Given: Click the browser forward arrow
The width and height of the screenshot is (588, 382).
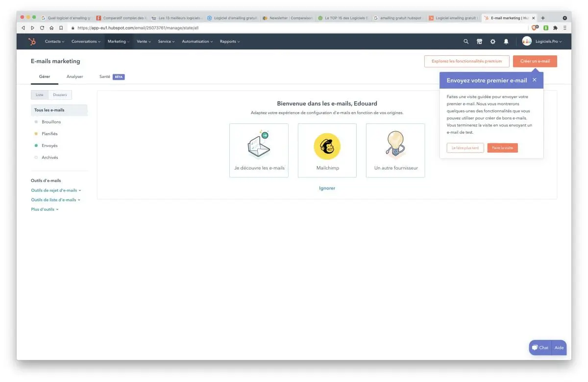Looking at the screenshot, I should (x=32, y=28).
